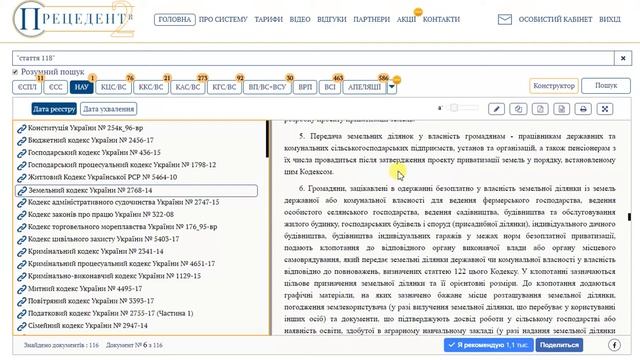The height and width of the screenshot is (360, 640).
Task: Open АКЦІЇ menu item
Action: click(407, 19)
